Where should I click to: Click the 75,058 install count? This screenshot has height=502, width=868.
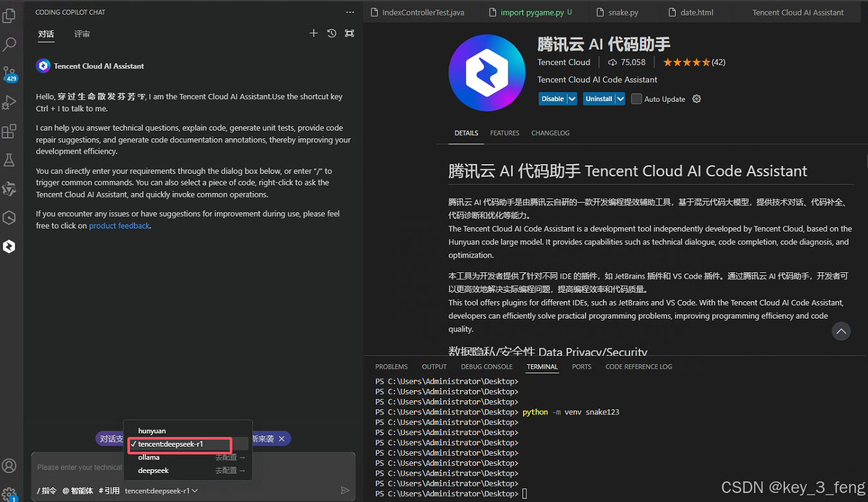coord(627,62)
